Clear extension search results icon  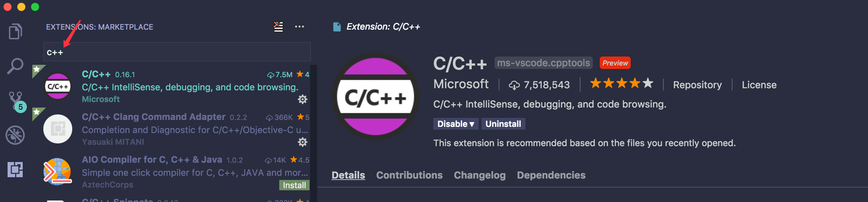[x=278, y=27]
